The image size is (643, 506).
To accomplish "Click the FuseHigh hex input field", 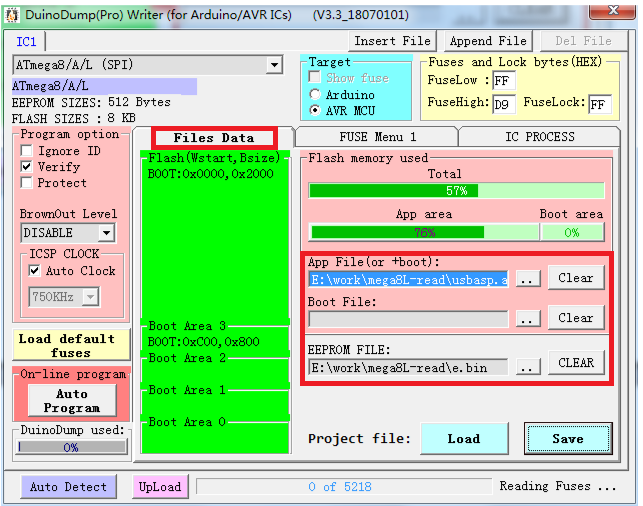I will tap(504, 104).
